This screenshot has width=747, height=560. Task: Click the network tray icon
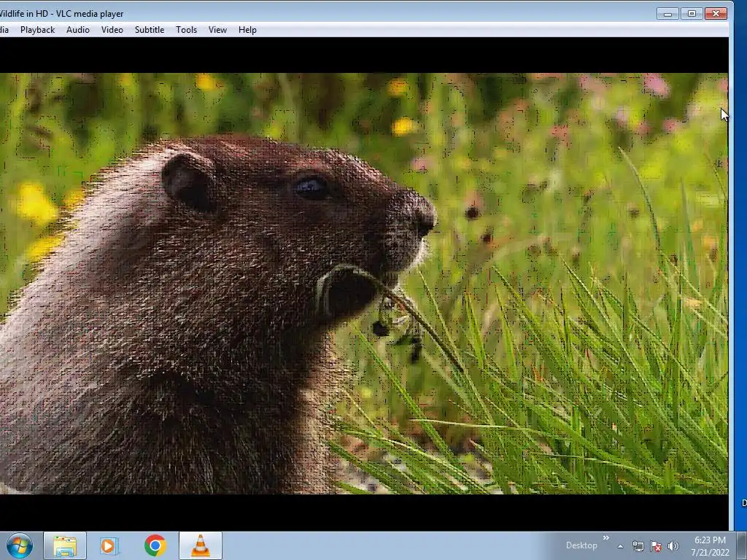point(638,546)
